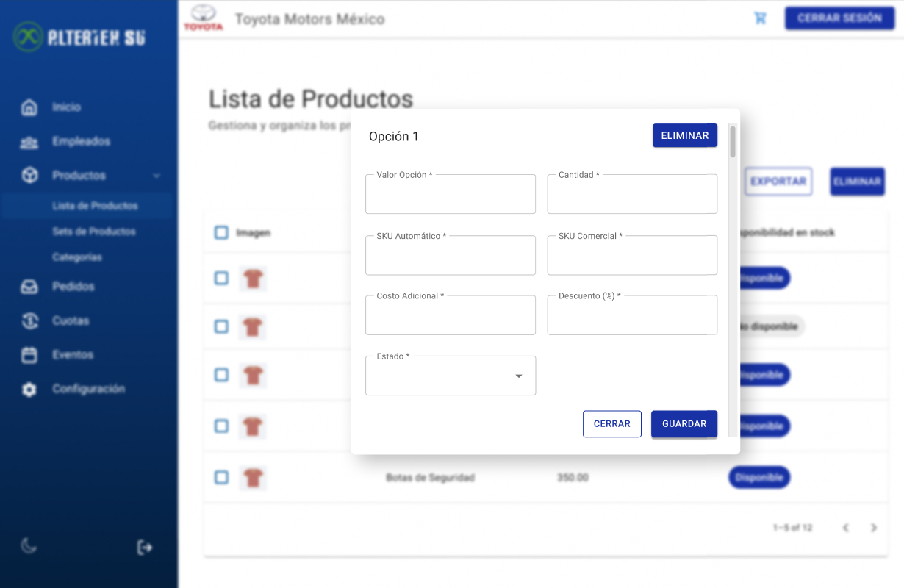Select the Botas de Seguridad product thumbnail
This screenshot has width=904, height=588.
[253, 478]
